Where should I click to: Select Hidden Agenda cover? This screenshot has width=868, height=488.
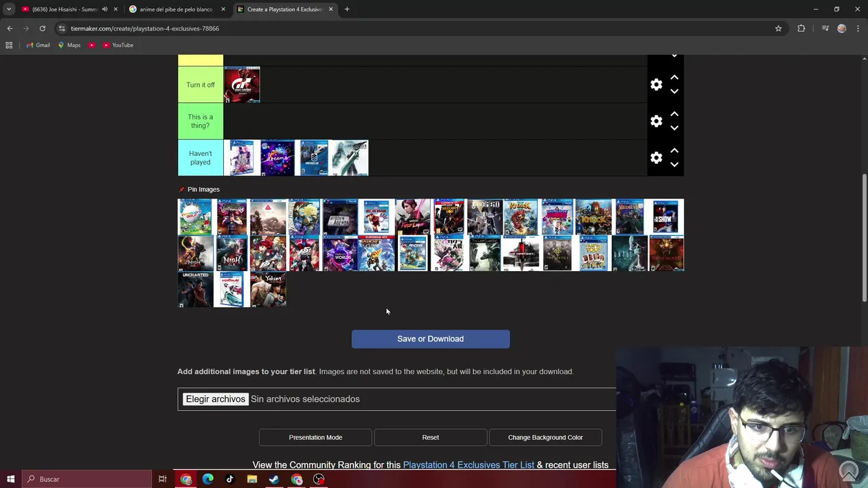[x=340, y=217]
